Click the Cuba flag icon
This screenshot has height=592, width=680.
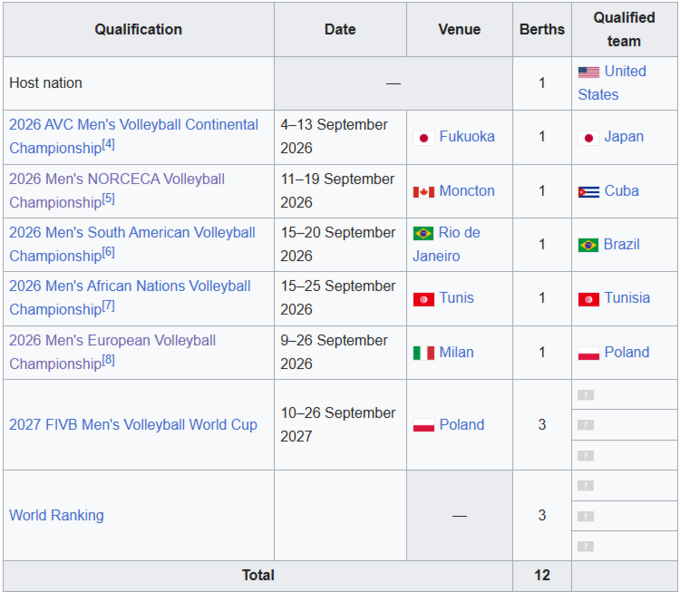click(x=588, y=192)
